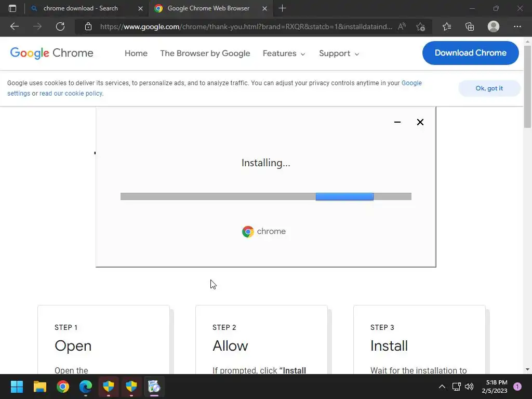Image resolution: width=532 pixels, height=399 pixels.
Task: Switch to the chrome download Search tab
Action: click(81, 8)
